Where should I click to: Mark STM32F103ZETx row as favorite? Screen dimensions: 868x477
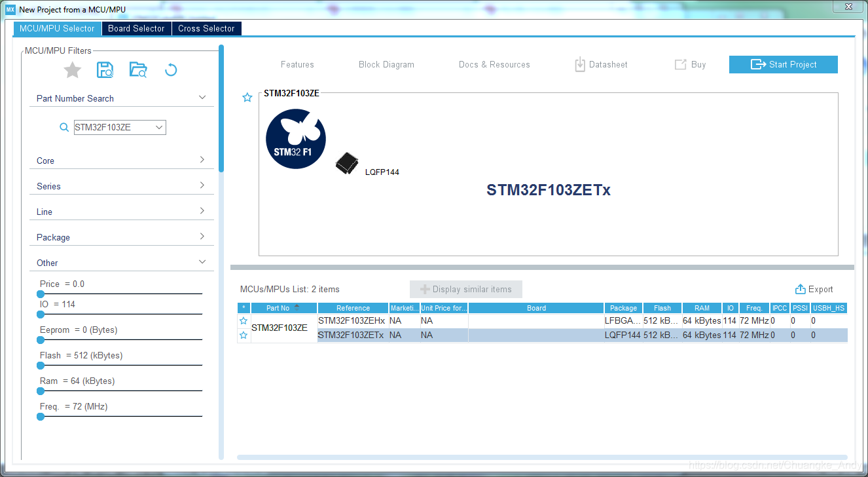(244, 335)
